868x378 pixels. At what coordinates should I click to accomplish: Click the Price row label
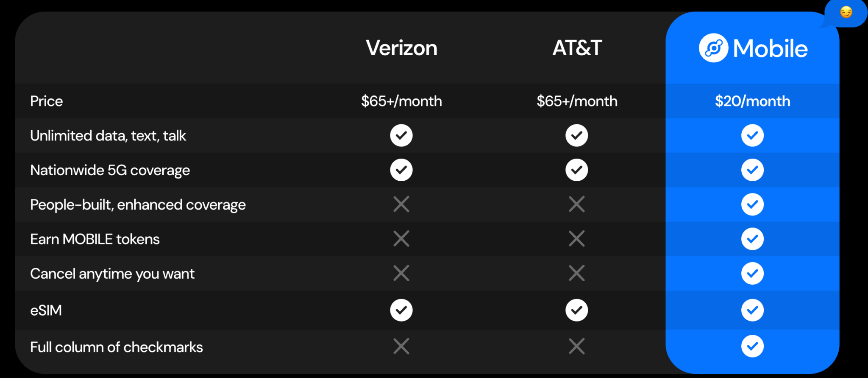pos(47,101)
